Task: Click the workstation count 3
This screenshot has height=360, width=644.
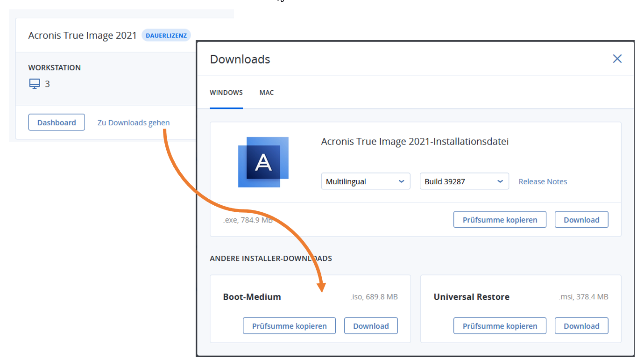Action: pos(47,84)
